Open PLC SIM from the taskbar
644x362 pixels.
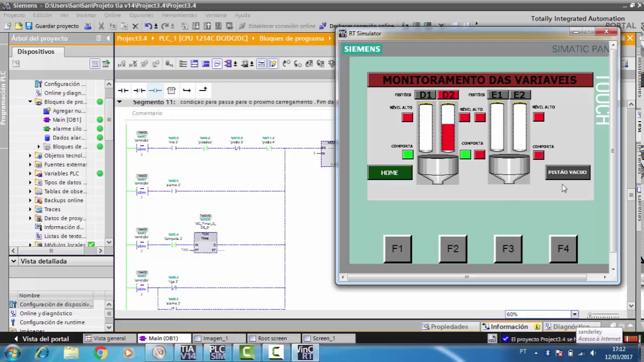click(x=217, y=352)
